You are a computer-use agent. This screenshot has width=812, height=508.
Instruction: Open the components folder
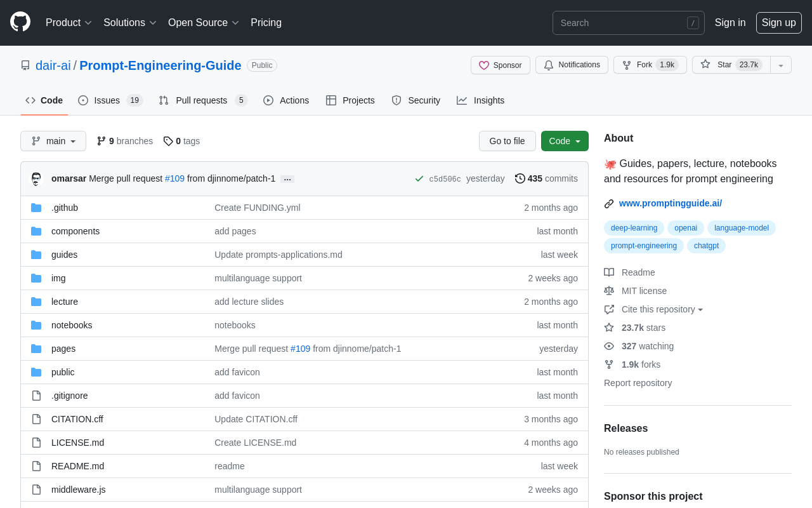(75, 231)
